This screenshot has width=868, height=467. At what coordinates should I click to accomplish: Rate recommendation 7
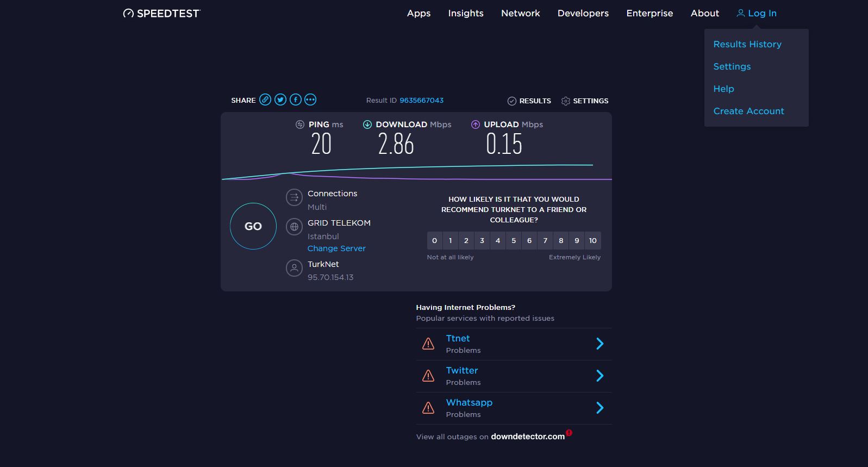pos(545,240)
